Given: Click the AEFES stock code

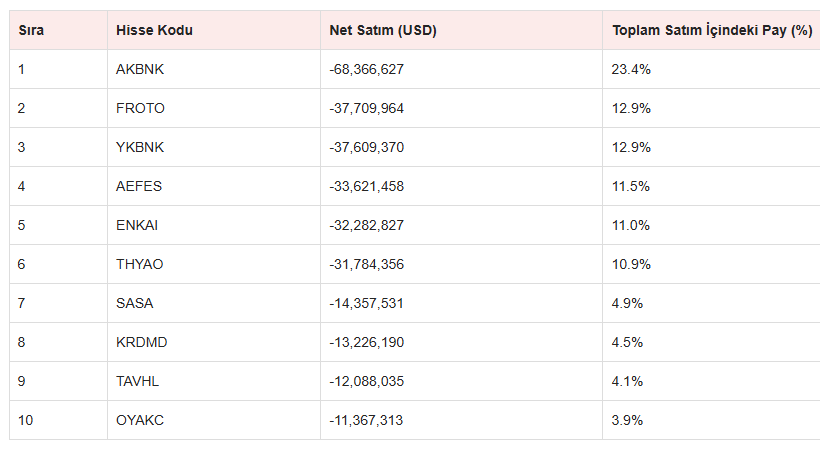Looking at the screenshot, I should [139, 186].
